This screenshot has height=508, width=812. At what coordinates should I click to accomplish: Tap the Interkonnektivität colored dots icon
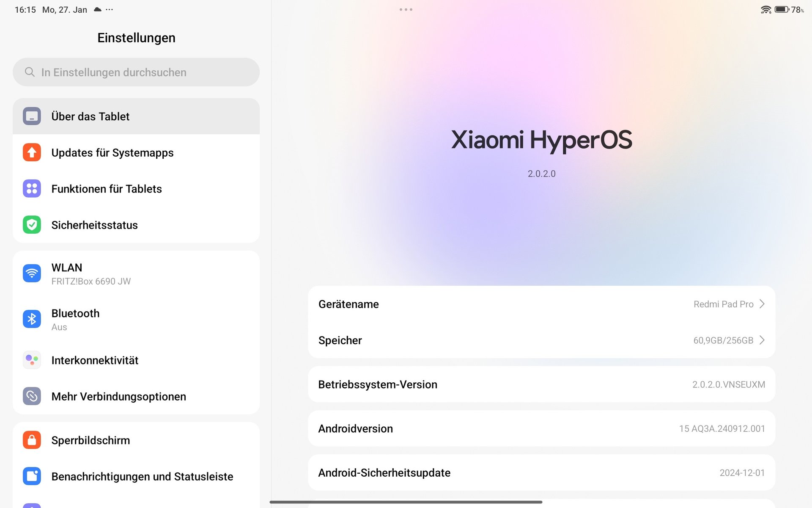32,360
